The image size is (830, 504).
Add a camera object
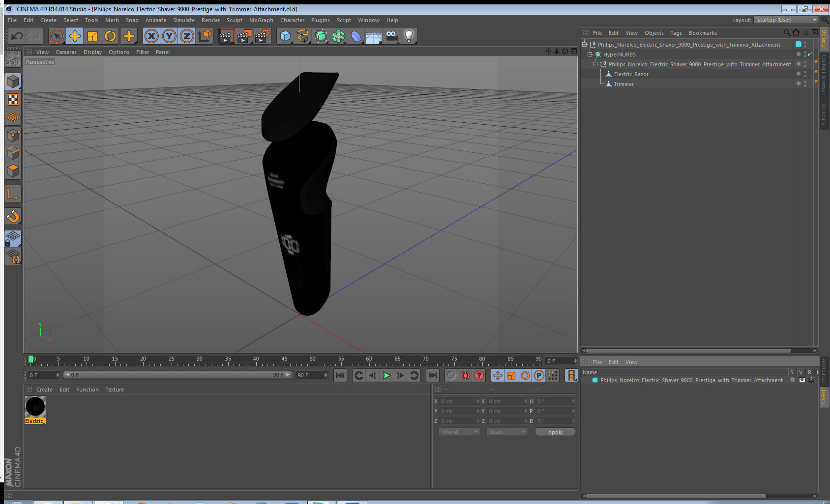391,36
